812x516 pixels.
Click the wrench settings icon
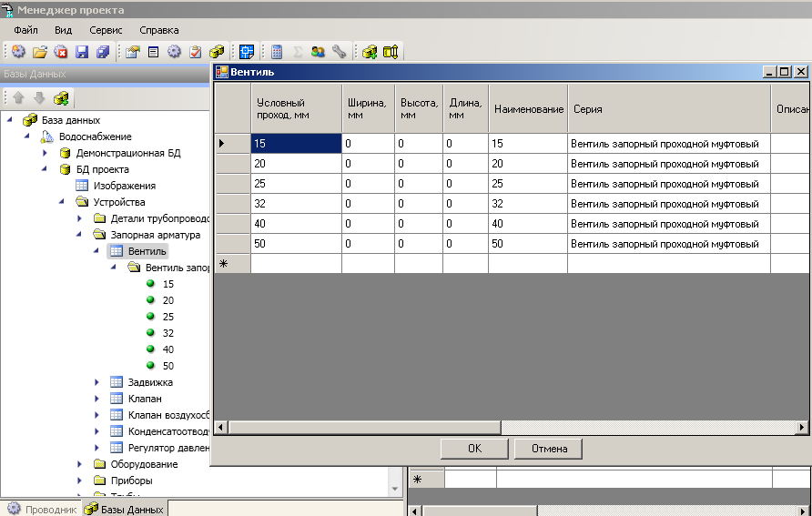point(339,52)
